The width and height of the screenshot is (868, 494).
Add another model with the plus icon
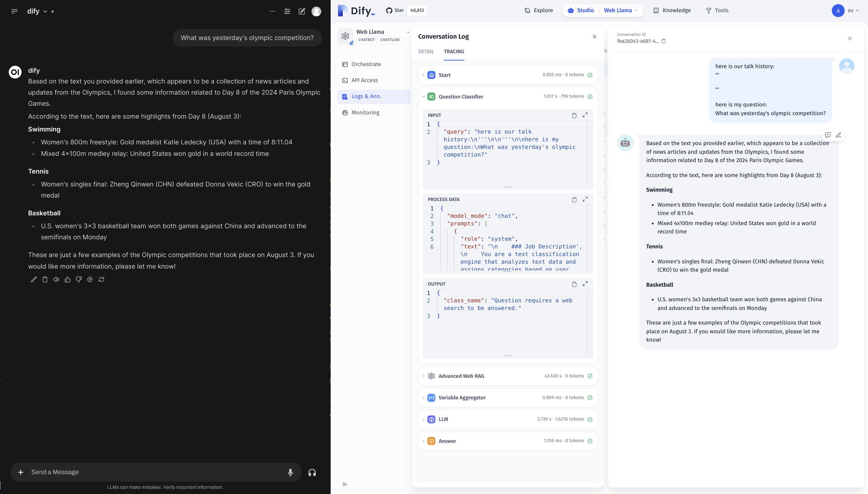pos(53,11)
